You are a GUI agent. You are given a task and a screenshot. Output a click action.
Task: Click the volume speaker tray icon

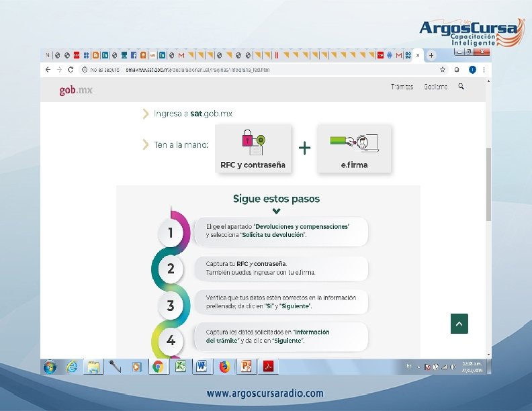coord(453,367)
